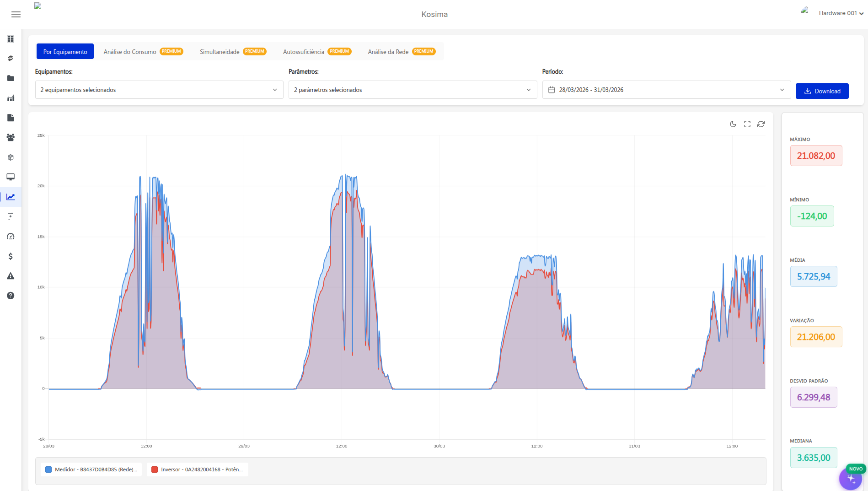868x491 pixels.
Task: Select the monitor icon in sidebar
Action: click(11, 177)
